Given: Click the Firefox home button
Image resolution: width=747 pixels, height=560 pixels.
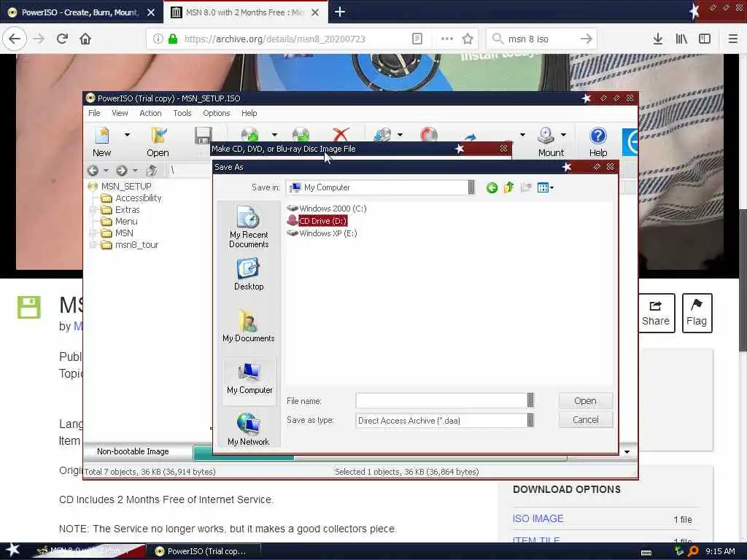Looking at the screenshot, I should pyautogui.click(x=85, y=39).
